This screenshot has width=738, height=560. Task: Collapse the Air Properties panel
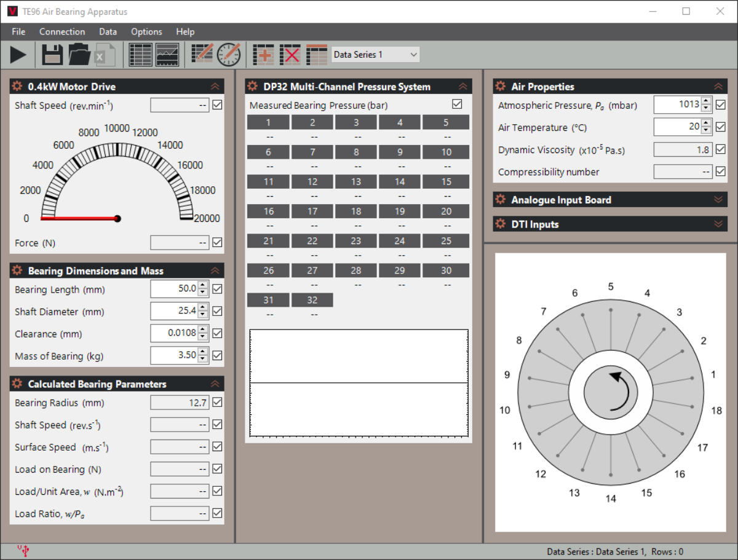(718, 87)
